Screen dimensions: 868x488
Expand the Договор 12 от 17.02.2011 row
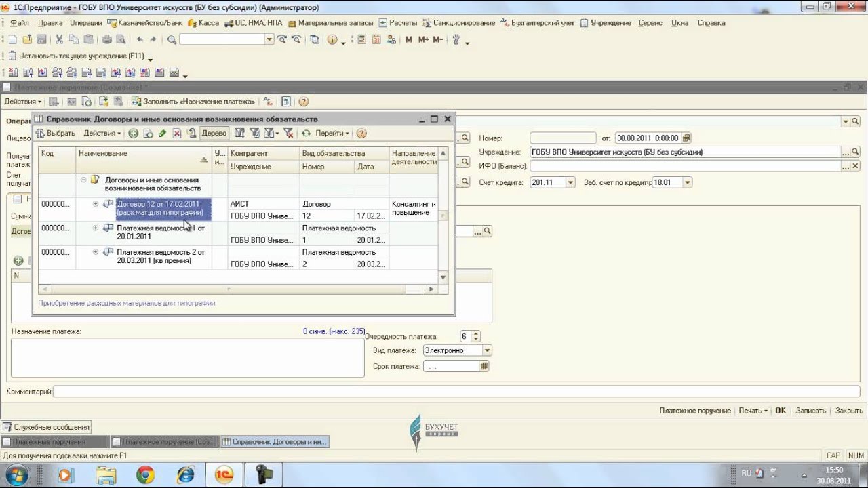[96, 204]
